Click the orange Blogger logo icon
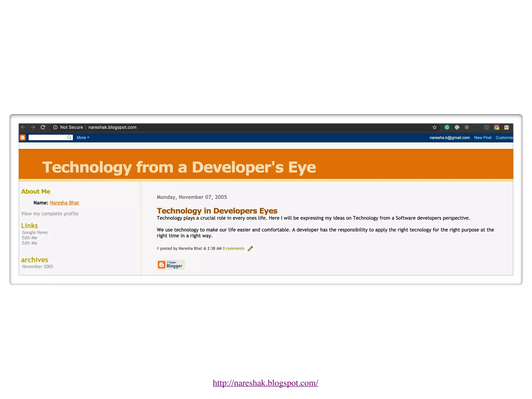This screenshot has width=532, height=399. [x=23, y=137]
